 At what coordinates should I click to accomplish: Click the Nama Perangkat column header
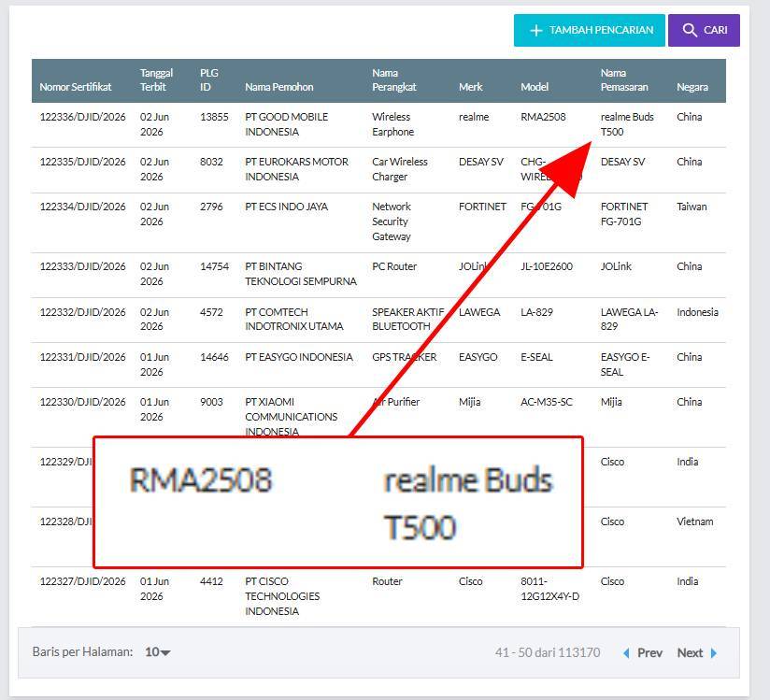click(393, 80)
